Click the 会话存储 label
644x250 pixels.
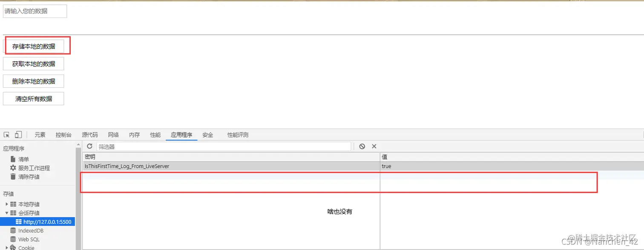click(29, 213)
